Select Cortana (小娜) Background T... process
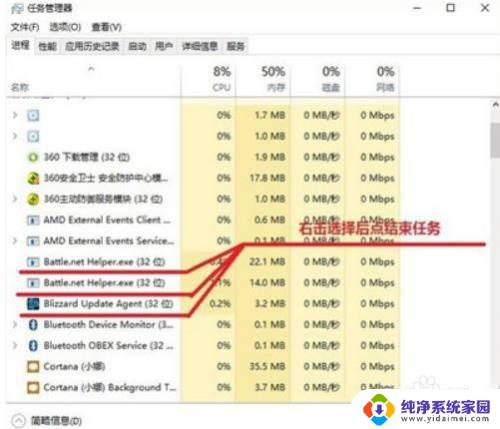The image size is (500, 429). (x=110, y=388)
